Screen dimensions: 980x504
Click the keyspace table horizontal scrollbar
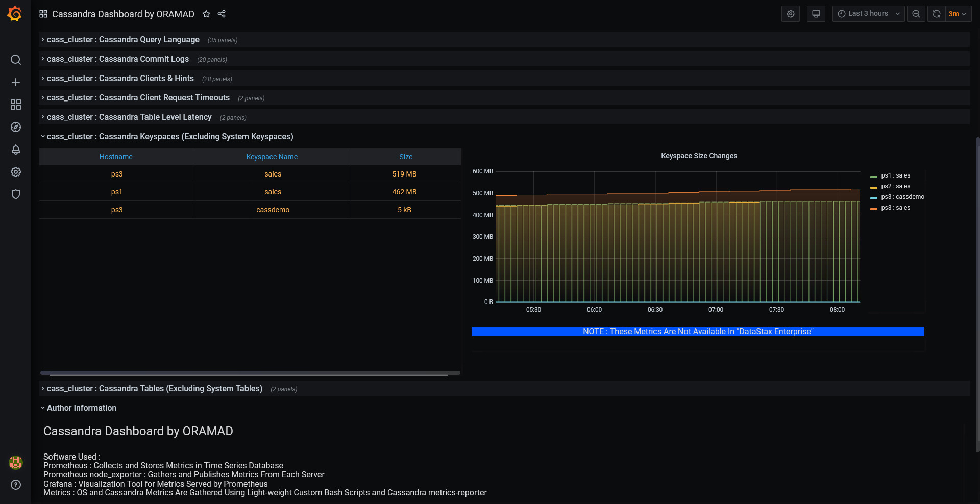point(250,373)
